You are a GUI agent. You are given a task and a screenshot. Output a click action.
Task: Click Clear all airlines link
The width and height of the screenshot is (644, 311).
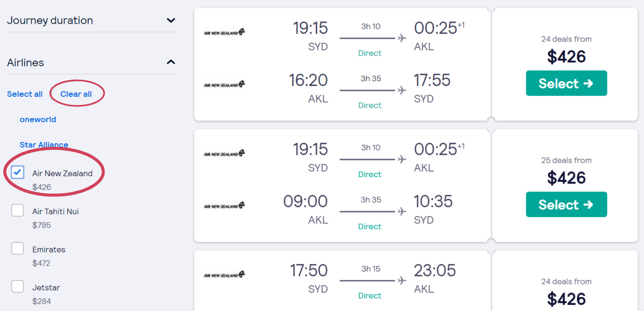pyautogui.click(x=76, y=94)
